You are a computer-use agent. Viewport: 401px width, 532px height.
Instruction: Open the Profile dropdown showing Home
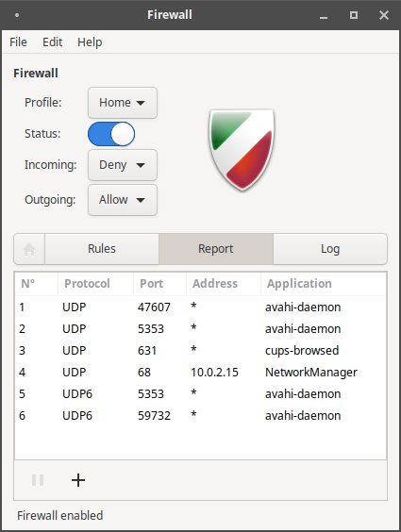pos(123,103)
